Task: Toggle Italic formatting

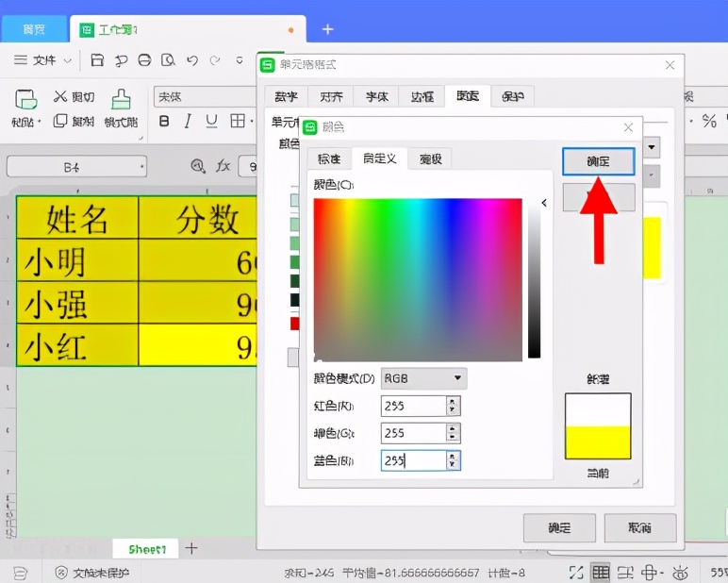Action: [x=188, y=122]
